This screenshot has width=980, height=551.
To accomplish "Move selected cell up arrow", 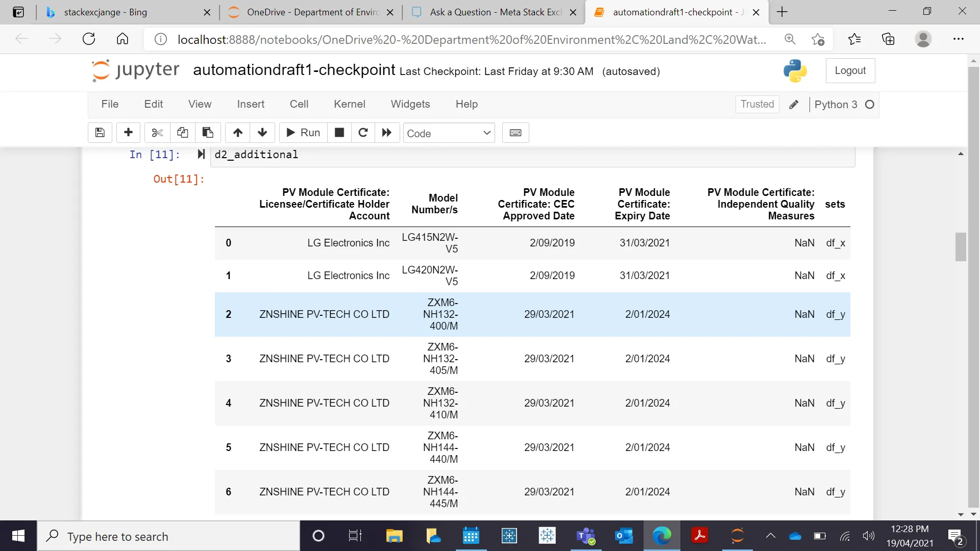I will click(x=238, y=133).
